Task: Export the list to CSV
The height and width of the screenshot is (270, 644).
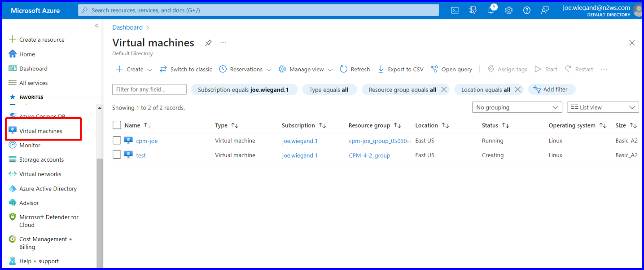Action: 400,69
